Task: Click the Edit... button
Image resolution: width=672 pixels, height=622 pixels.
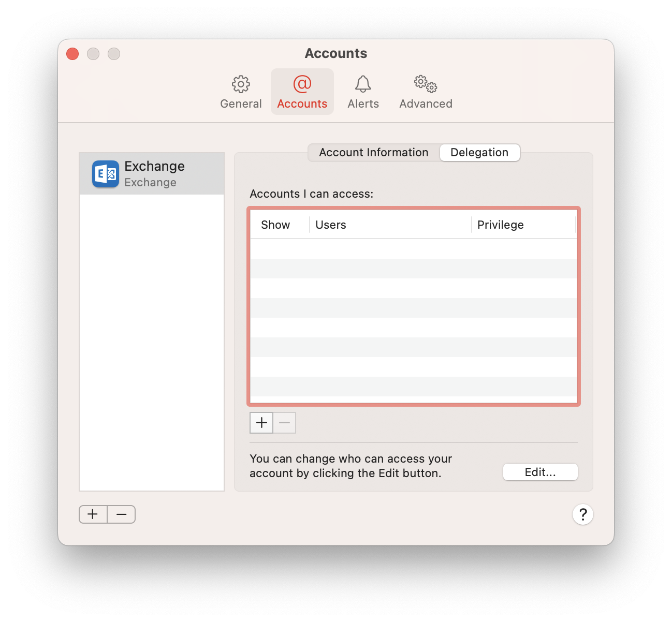Action: tap(540, 472)
